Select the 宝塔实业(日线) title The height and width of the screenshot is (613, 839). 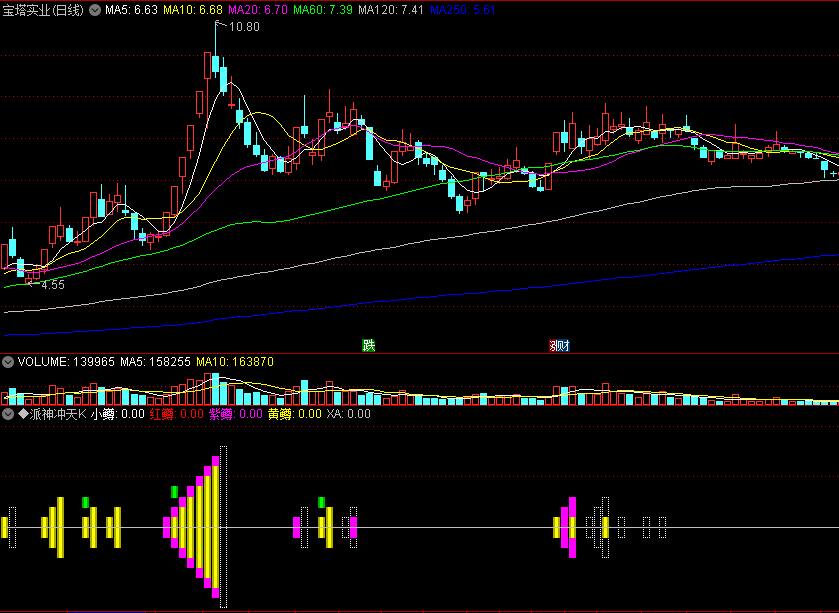43,10
